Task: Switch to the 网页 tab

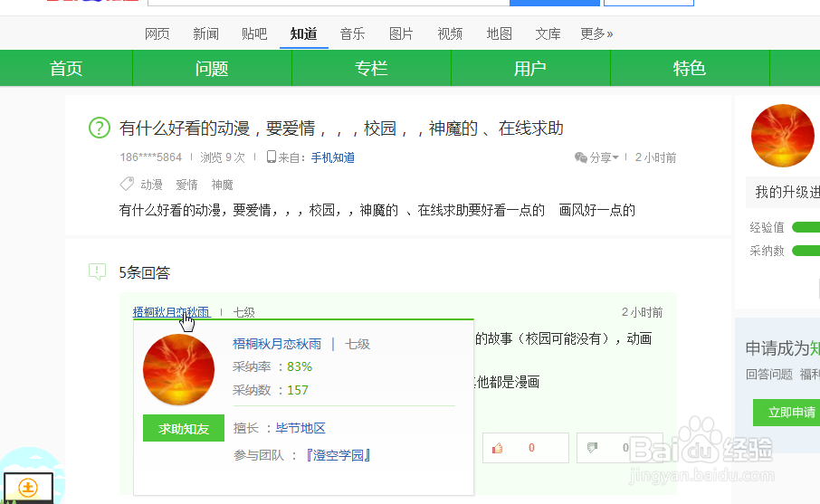Action: (157, 34)
